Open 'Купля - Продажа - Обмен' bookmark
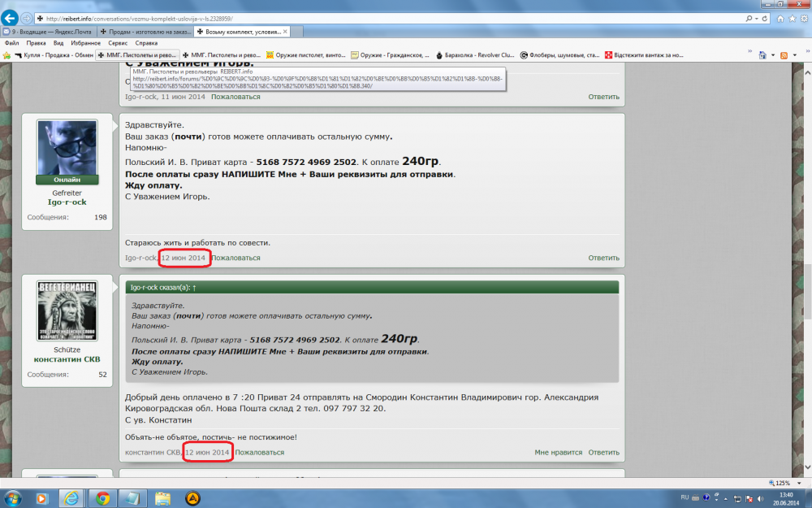This screenshot has height=508, width=812. point(54,55)
